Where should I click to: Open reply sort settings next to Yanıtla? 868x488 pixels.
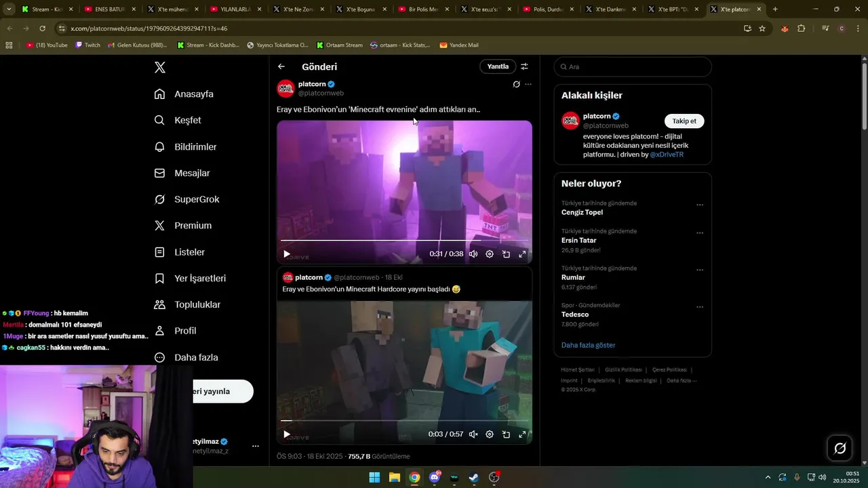point(524,66)
